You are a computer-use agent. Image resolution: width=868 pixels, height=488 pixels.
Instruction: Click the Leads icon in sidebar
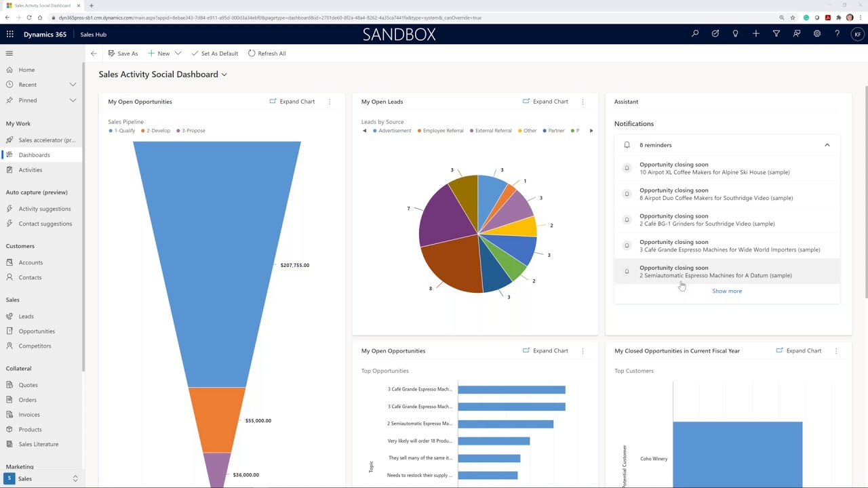point(9,317)
